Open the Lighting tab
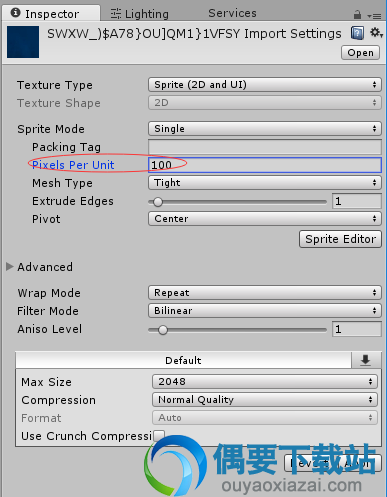 pyautogui.click(x=140, y=14)
